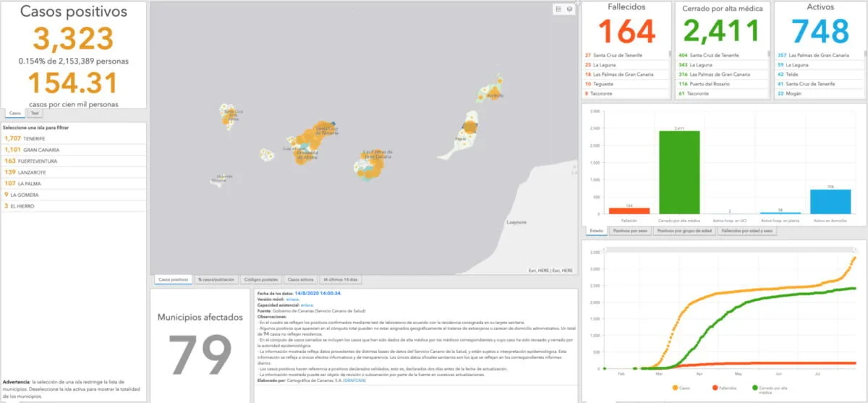Filter by TENERIFE island
868x403 pixels.
(73, 137)
